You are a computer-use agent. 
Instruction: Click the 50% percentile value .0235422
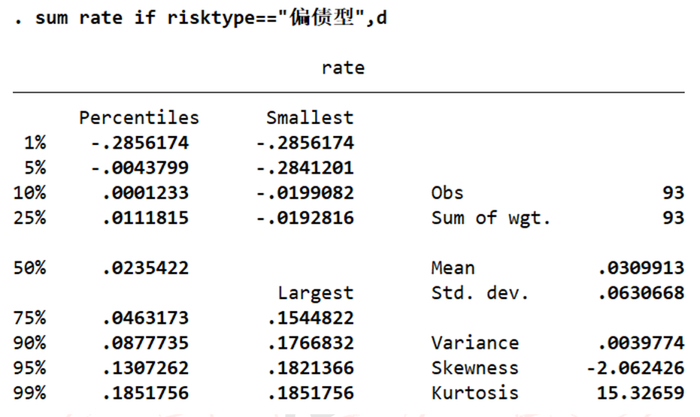tap(145, 268)
